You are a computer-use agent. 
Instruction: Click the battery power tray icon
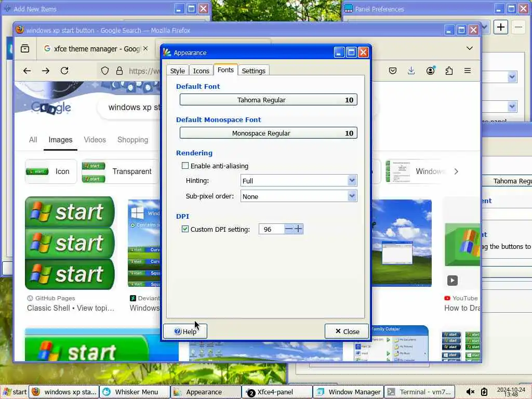point(484,392)
